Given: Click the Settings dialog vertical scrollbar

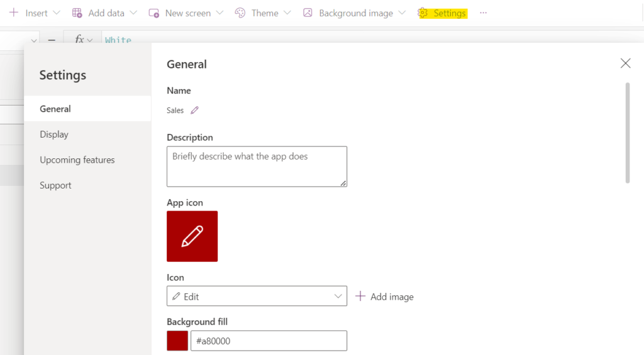Looking at the screenshot, I should (628, 133).
